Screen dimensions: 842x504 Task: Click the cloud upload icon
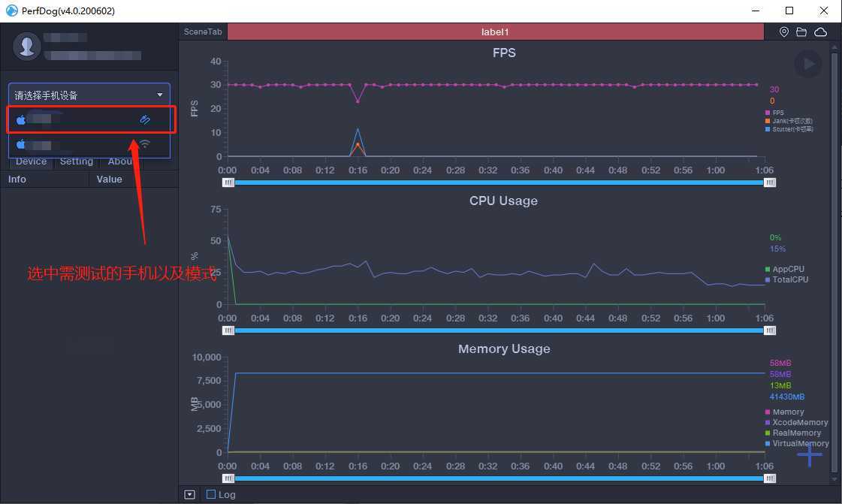[x=820, y=32]
